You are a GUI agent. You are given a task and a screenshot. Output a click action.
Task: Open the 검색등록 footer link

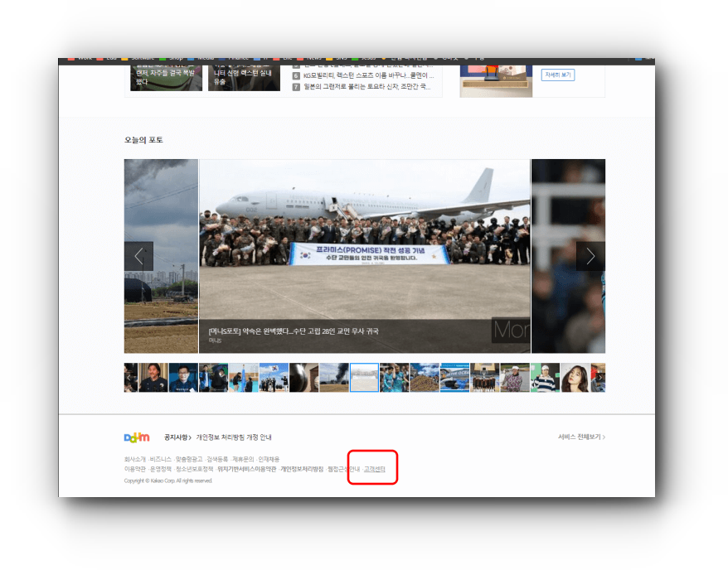(x=217, y=459)
